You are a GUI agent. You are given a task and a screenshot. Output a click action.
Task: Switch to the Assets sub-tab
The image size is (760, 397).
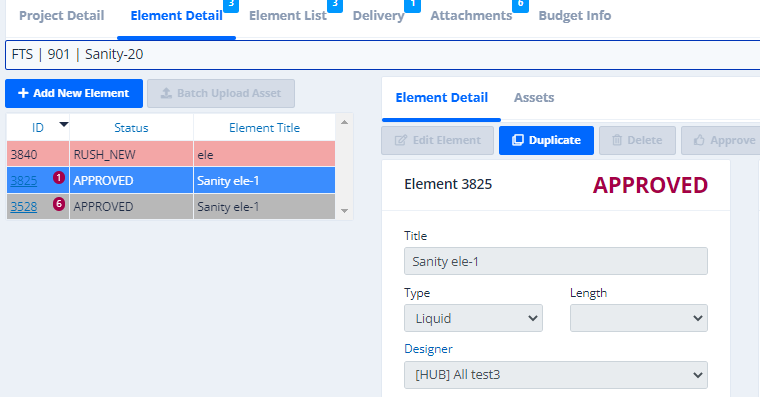(534, 97)
